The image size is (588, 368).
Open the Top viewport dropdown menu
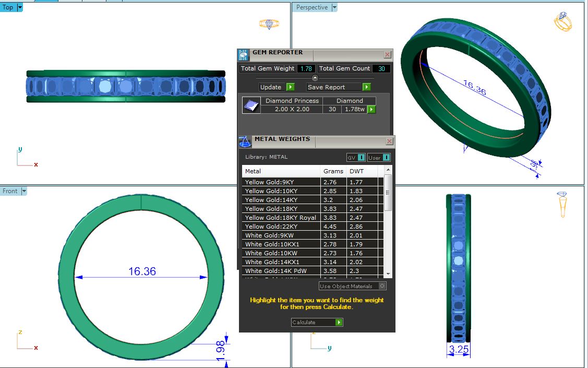pyautogui.click(x=20, y=7)
